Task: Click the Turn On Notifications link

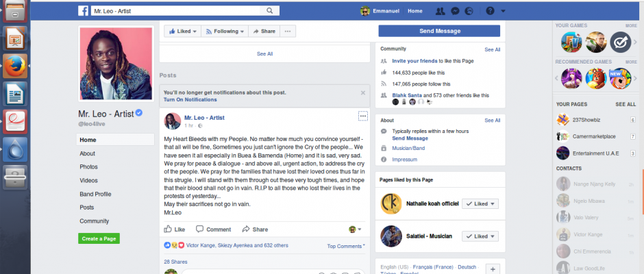Action: (190, 99)
